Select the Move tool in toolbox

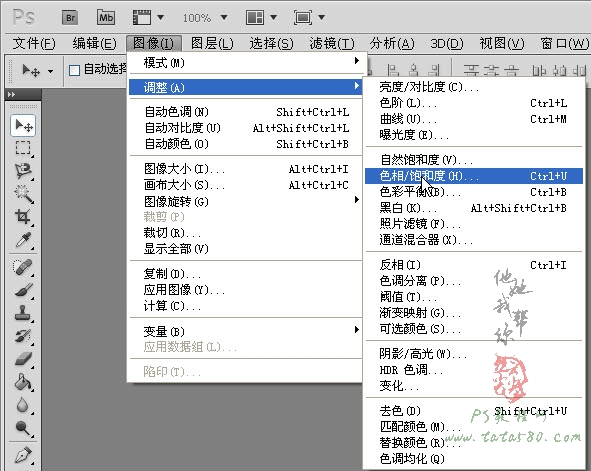click(x=23, y=125)
